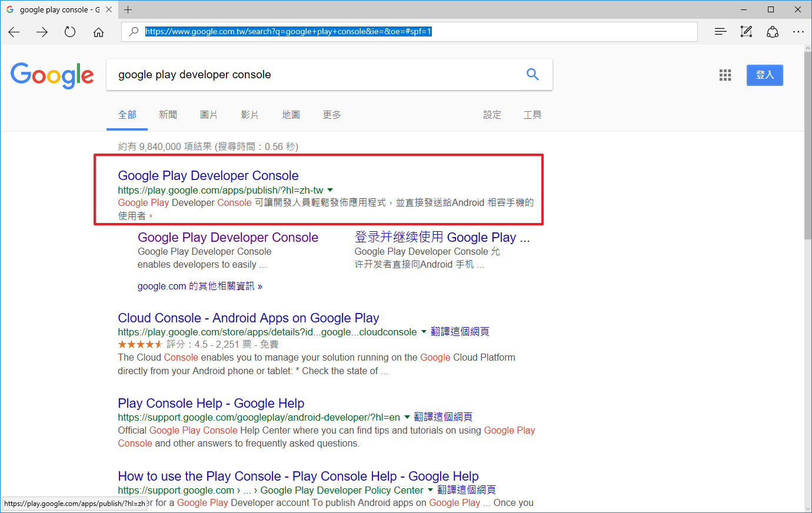This screenshot has width=812, height=513.
Task: Switch to the 地圖 tab
Action: tap(291, 115)
